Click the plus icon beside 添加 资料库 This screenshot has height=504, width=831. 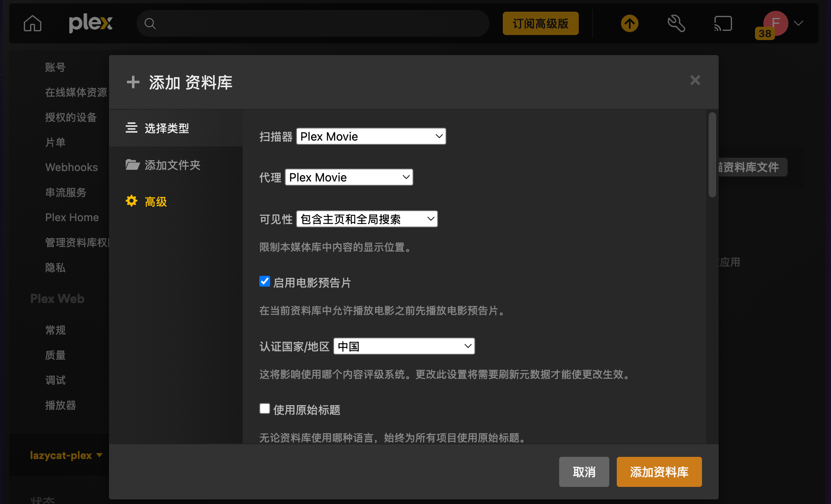(133, 82)
